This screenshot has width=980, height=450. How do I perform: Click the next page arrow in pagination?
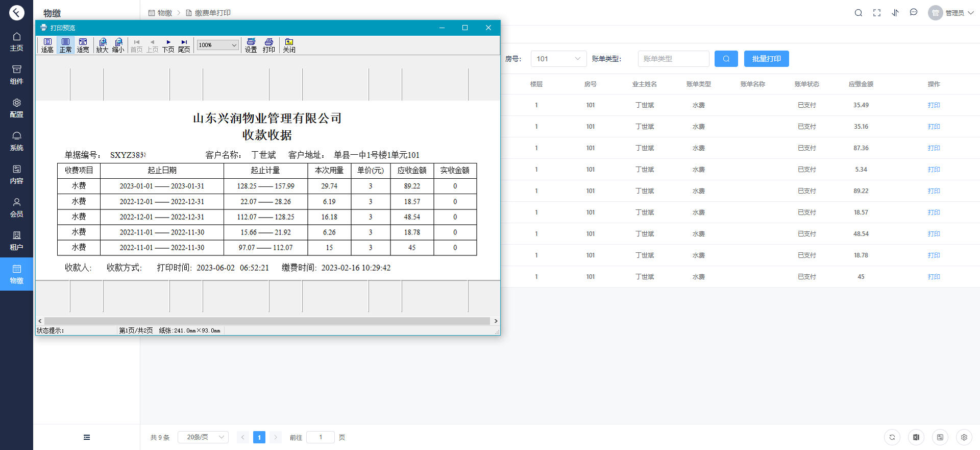coord(276,437)
